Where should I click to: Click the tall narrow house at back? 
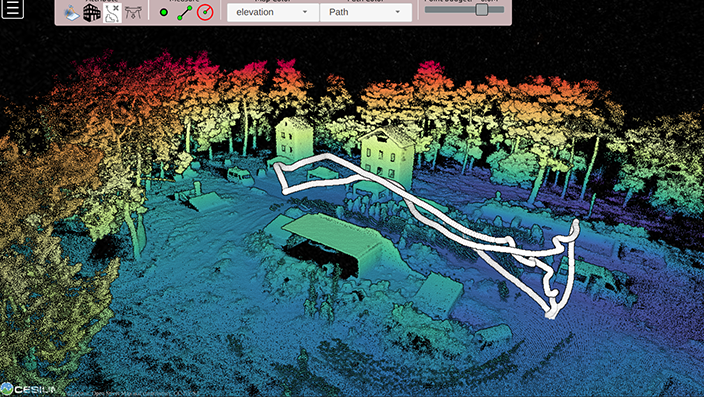click(x=294, y=137)
